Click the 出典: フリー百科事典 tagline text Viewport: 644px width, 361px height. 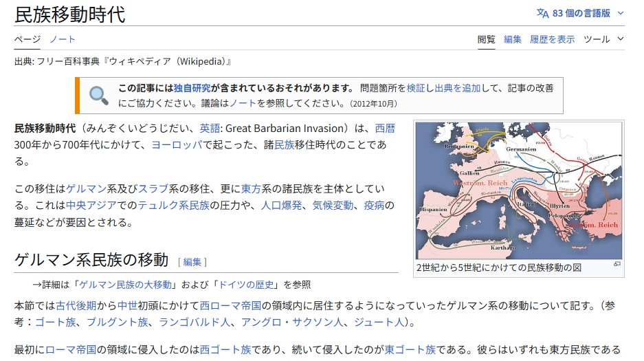[123, 62]
